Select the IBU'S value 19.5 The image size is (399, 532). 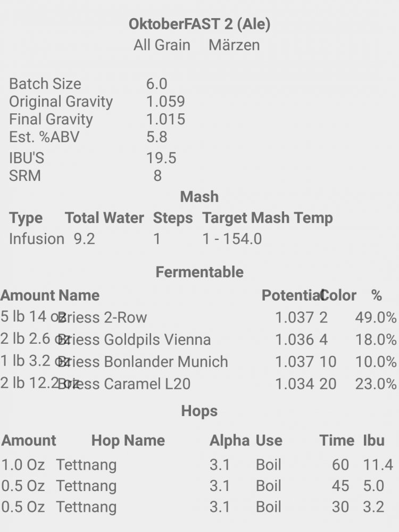click(161, 158)
